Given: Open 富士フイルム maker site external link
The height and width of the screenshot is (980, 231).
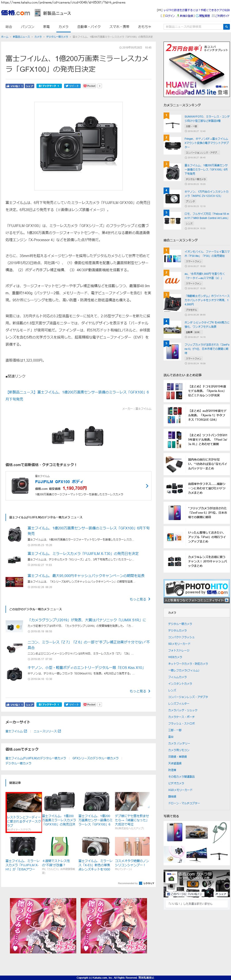Looking at the screenshot, I should click(16, 731).
